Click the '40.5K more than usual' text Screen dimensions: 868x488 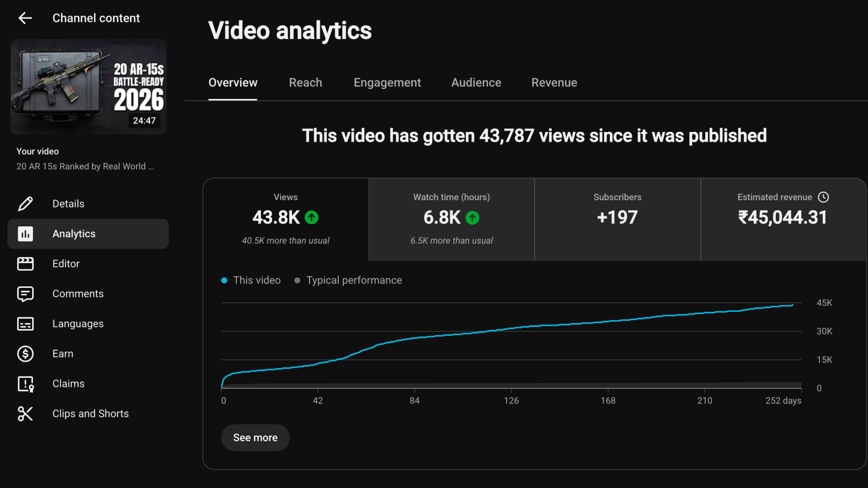click(x=286, y=241)
